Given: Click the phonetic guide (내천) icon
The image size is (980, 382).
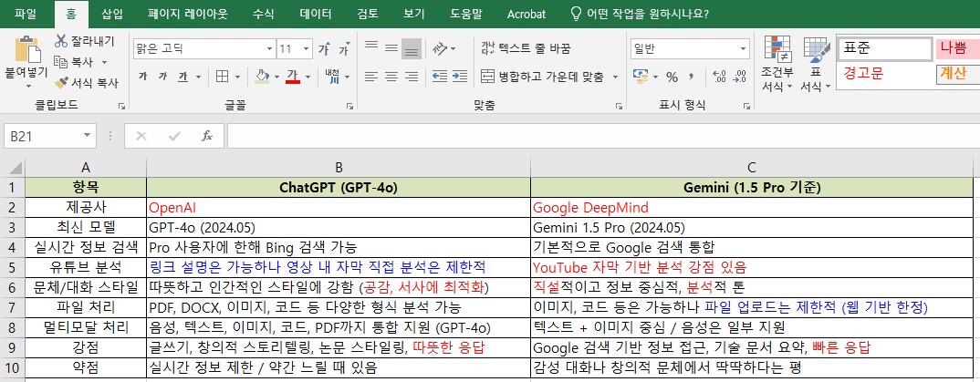Looking at the screenshot, I should pyautogui.click(x=332, y=77).
